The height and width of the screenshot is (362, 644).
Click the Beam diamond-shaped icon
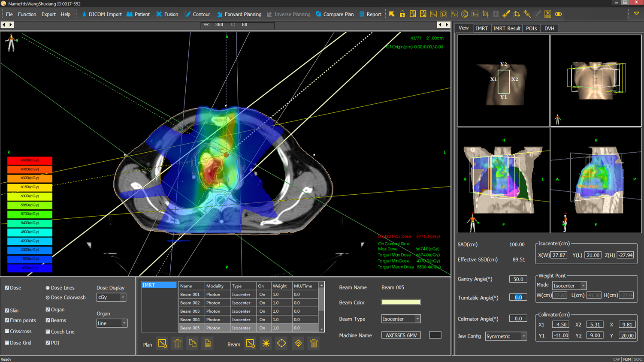[281, 344]
